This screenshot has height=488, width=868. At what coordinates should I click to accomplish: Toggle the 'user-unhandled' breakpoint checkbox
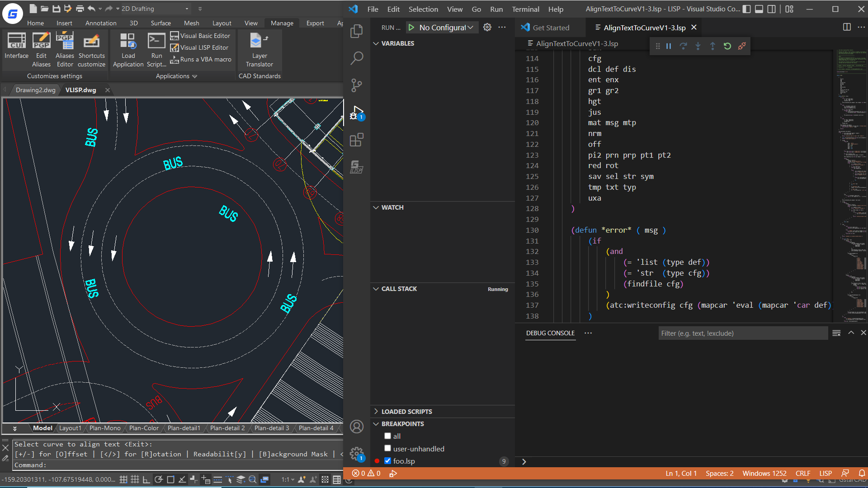(x=387, y=448)
